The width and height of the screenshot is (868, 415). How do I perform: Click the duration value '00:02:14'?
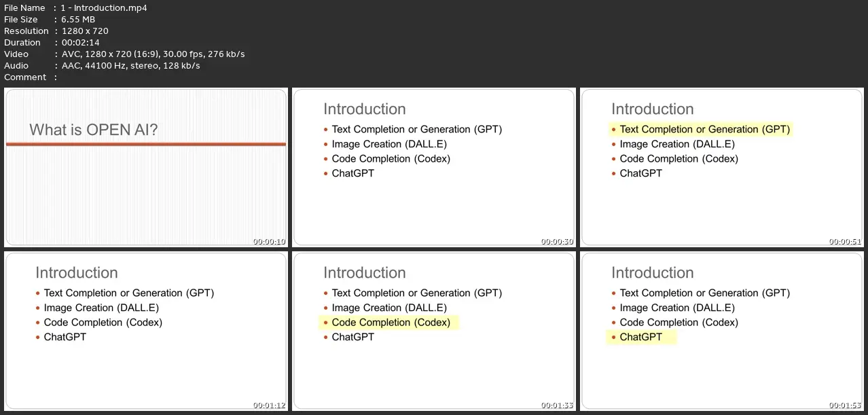81,43
